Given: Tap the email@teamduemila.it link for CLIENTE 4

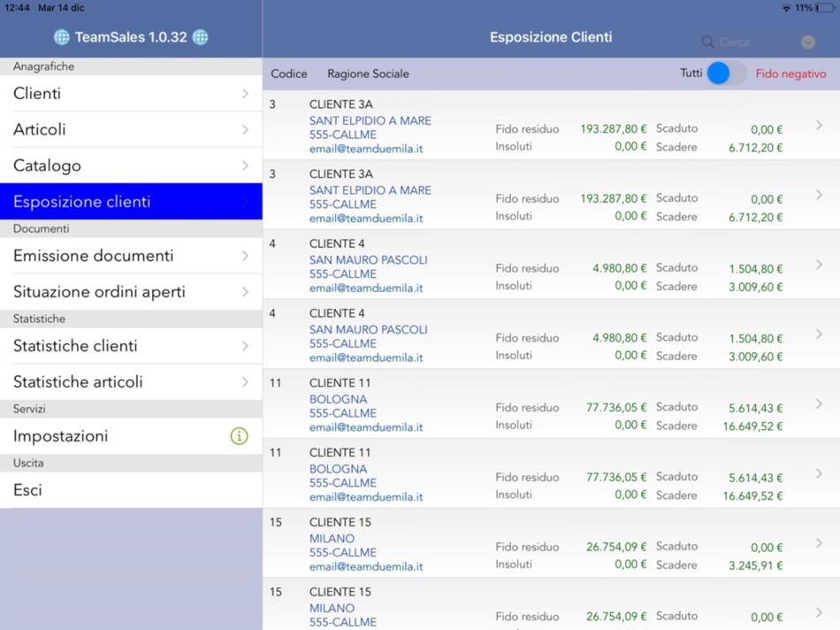Looking at the screenshot, I should coord(365,288).
